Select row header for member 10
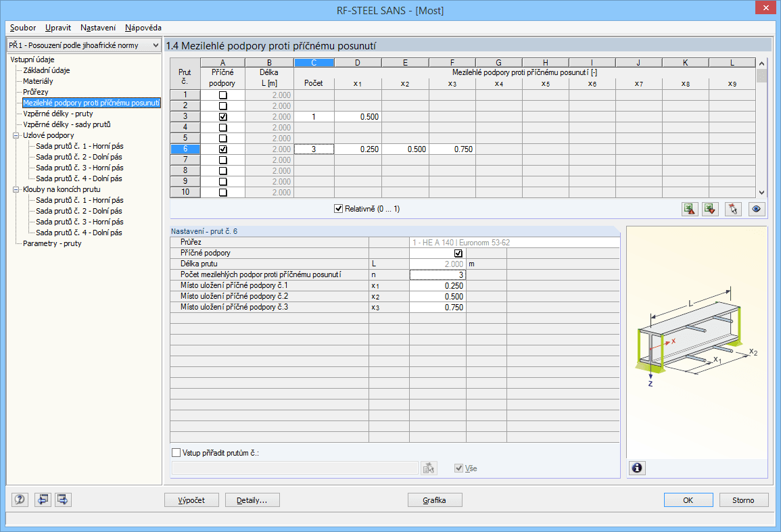 point(185,192)
